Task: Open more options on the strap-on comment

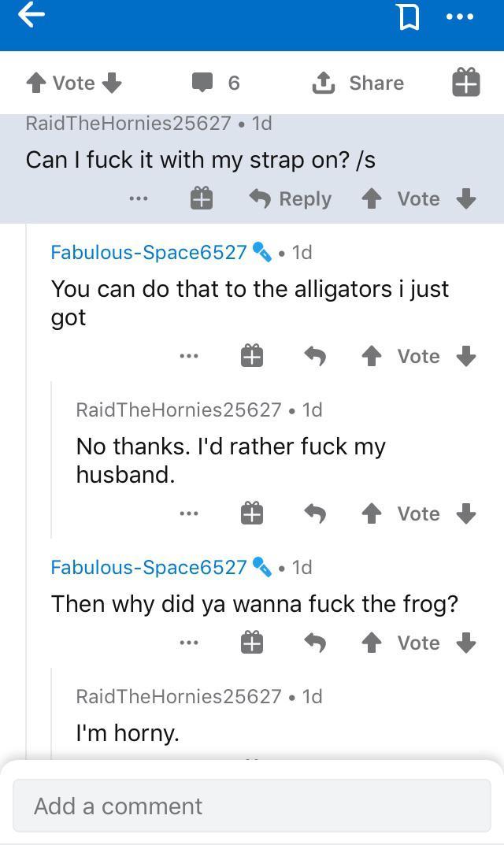Action: pyautogui.click(x=138, y=198)
